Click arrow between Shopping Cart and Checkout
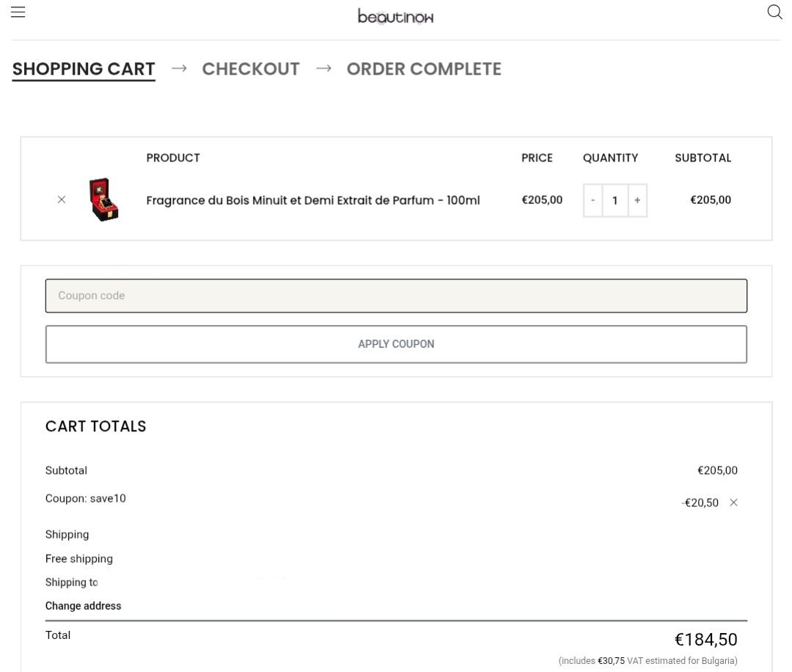Screen dimensions: 792x672 tap(179, 68)
